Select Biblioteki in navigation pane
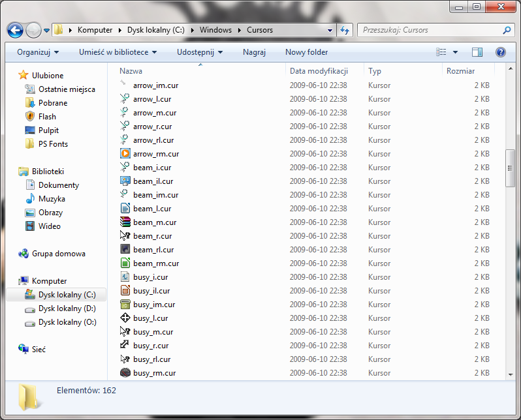 42,172
